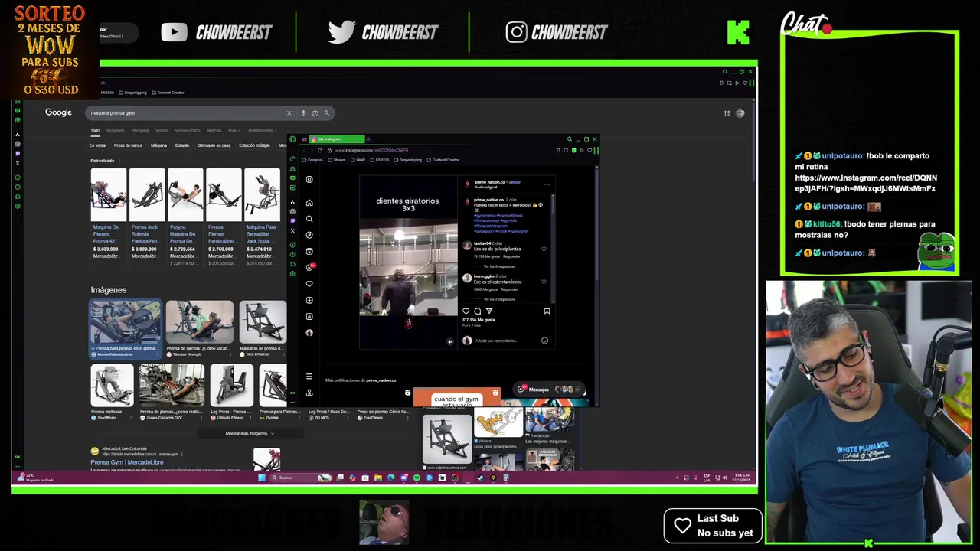980x551 pixels.
Task: Click the 'Seguir' follow link
Action: [514, 182]
